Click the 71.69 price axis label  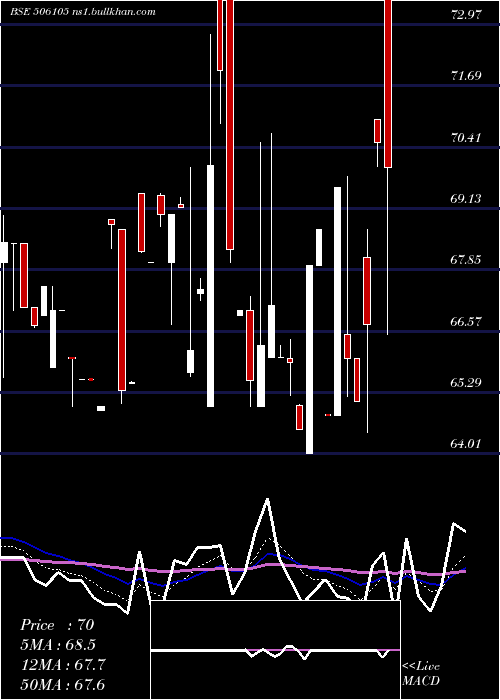tap(467, 75)
